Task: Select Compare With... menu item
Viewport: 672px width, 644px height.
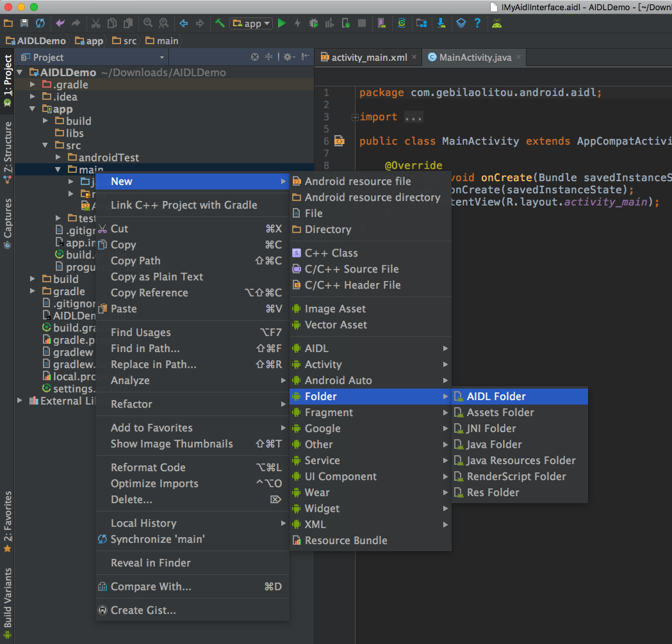Action: click(x=192, y=586)
